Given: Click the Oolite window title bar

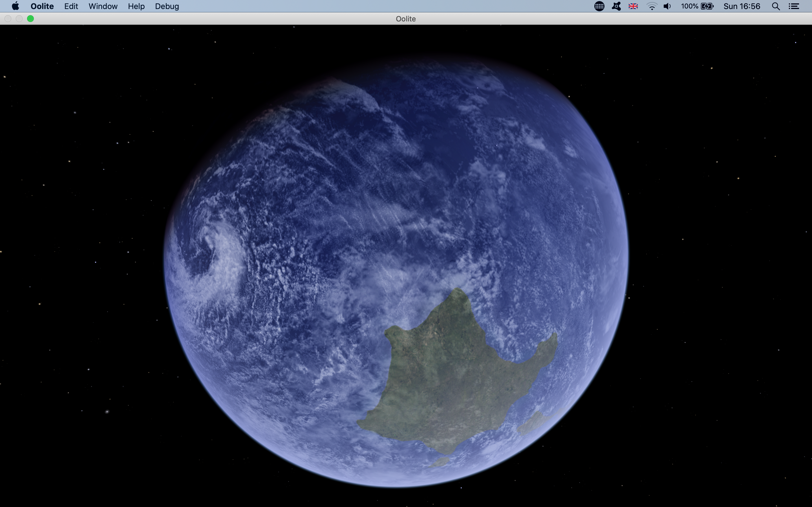Looking at the screenshot, I should coord(405,19).
